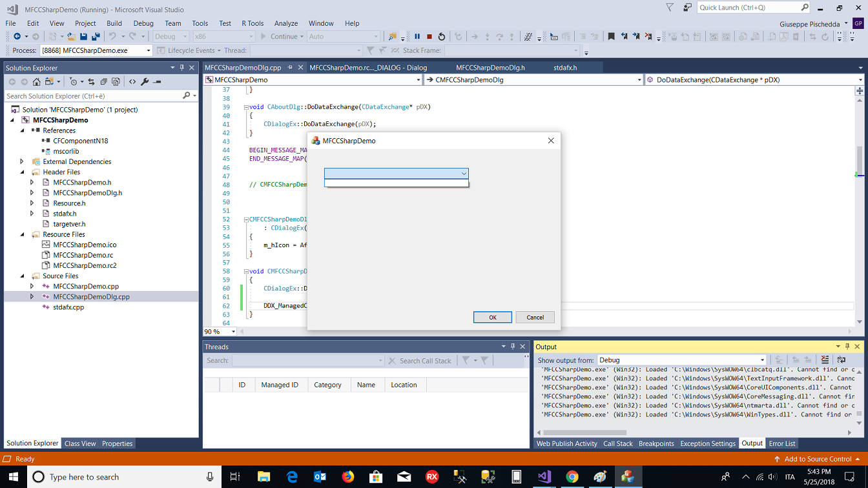868x488 pixels.
Task: Click the Navigate Backward toolbar arrow
Action: pos(17,37)
